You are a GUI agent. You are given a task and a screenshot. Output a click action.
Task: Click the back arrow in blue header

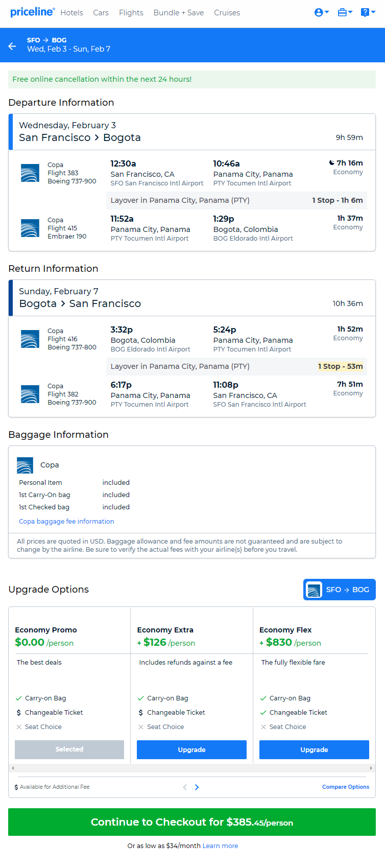tap(13, 46)
